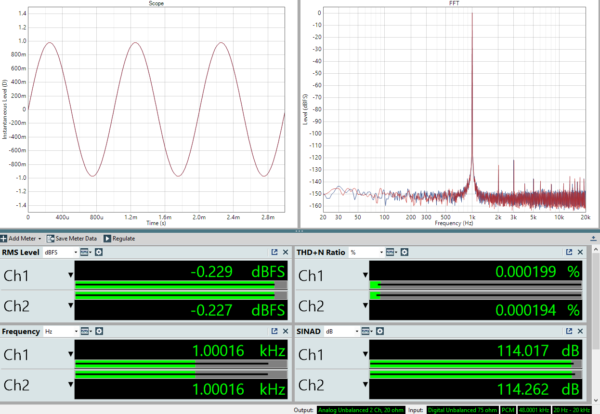Expand the Ch1 arrow in RMS Level meter
This screenshot has width=600, height=414.
pos(69,276)
